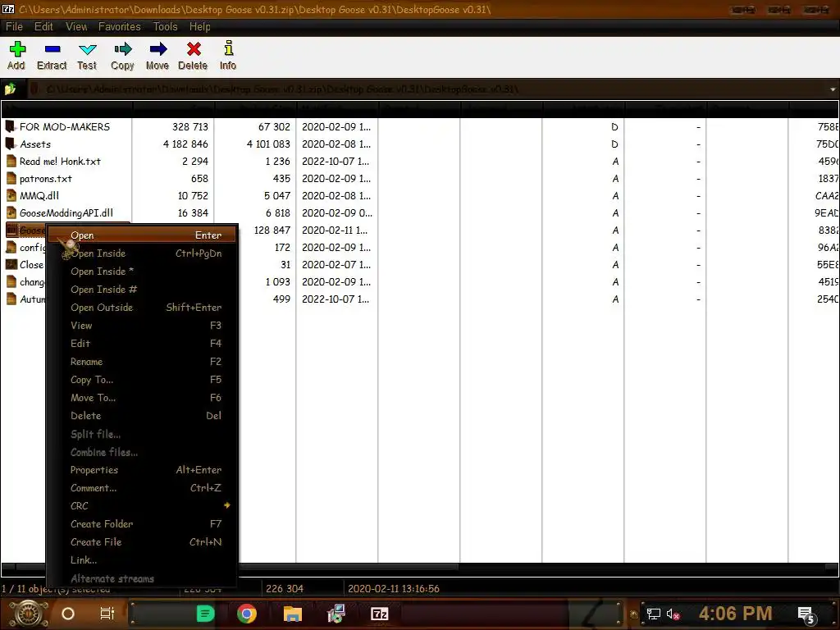
Task: Click packed size value 128 847
Action: click(x=272, y=230)
